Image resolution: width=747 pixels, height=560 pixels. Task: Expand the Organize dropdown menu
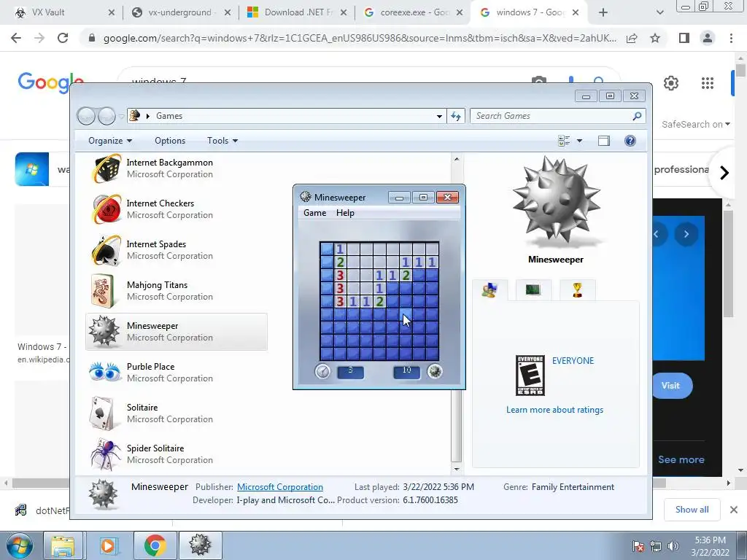pyautogui.click(x=110, y=141)
